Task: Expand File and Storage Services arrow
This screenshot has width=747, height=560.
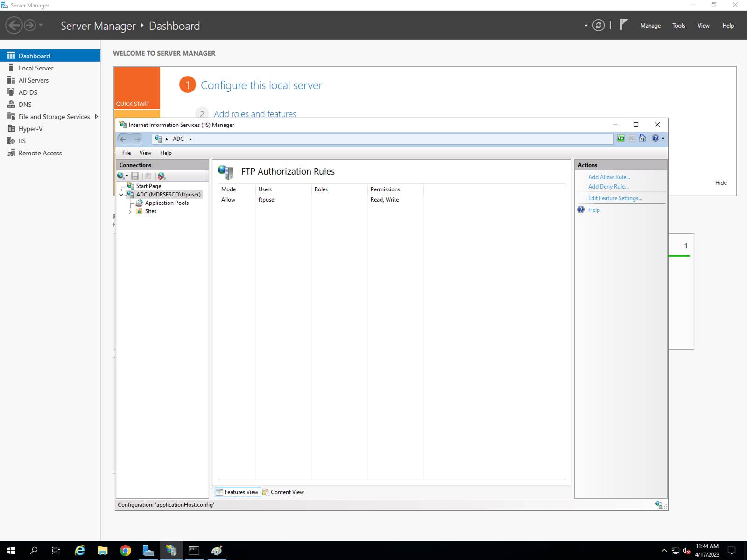Action: [x=96, y=117]
